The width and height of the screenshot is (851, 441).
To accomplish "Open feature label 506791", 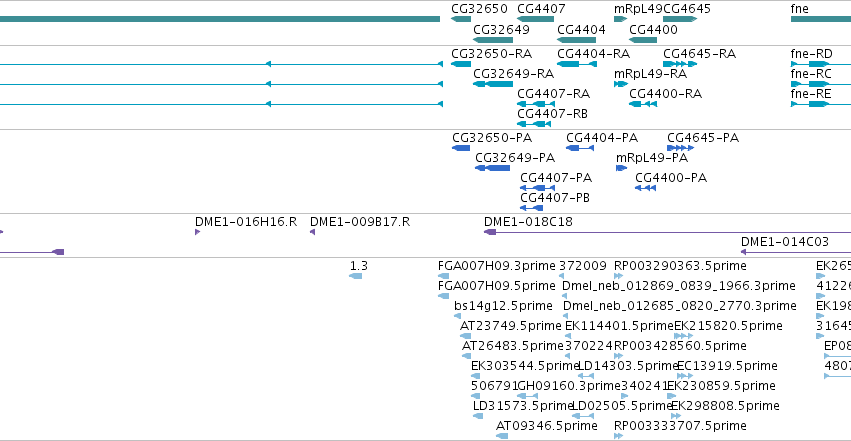I will point(494,386).
